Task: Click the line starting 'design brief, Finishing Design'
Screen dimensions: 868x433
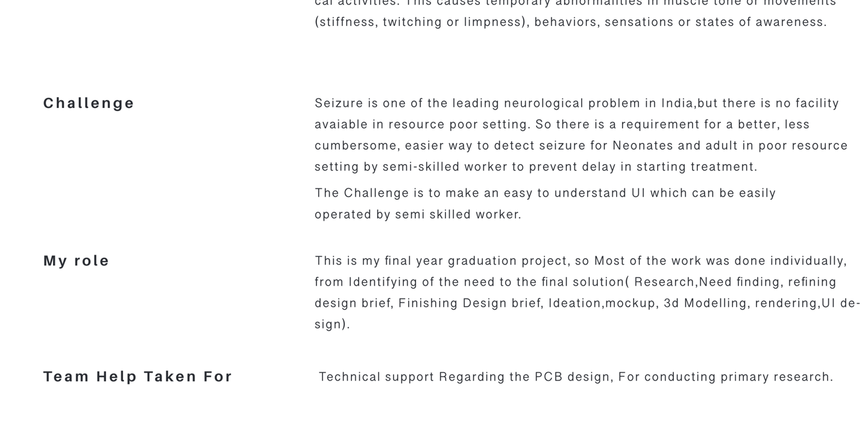Action: [x=587, y=303]
